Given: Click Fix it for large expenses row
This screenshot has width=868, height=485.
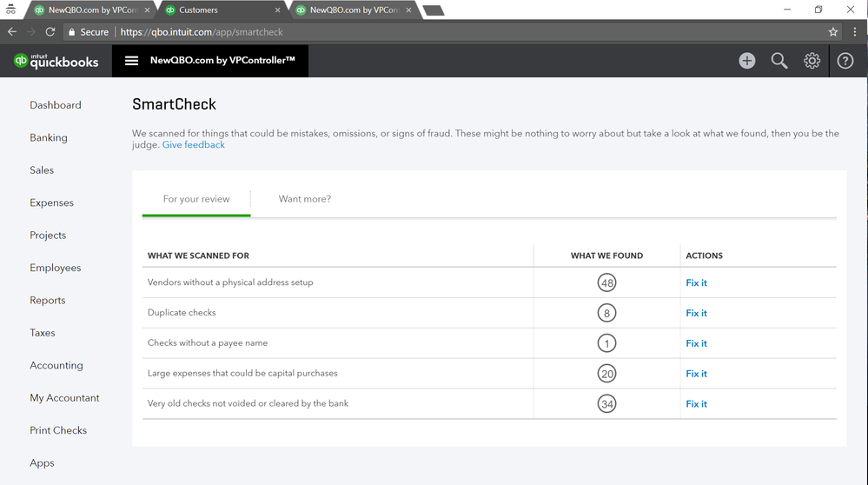Looking at the screenshot, I should [x=696, y=374].
